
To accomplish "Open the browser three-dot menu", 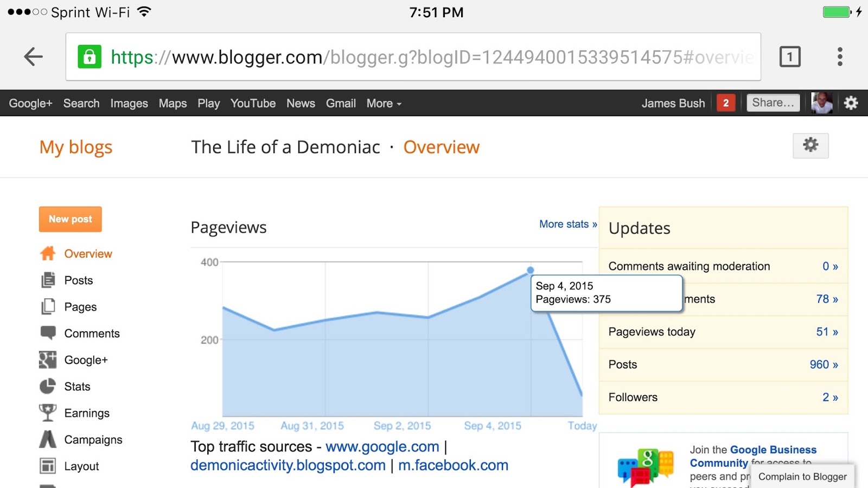I will click(x=840, y=56).
